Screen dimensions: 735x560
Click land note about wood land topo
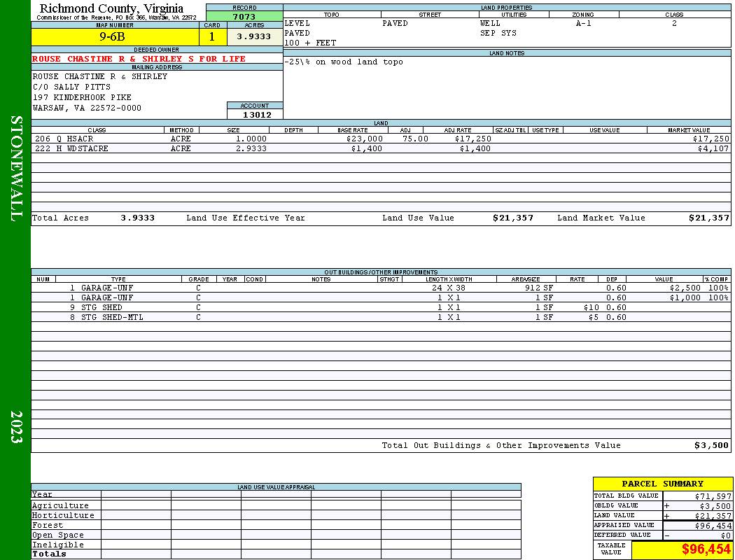pyautogui.click(x=344, y=62)
